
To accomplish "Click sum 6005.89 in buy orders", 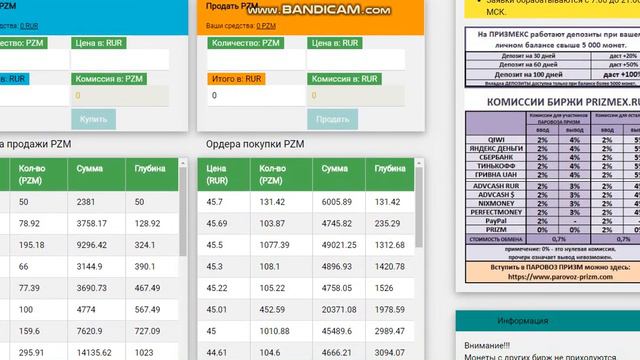I will tap(336, 202).
